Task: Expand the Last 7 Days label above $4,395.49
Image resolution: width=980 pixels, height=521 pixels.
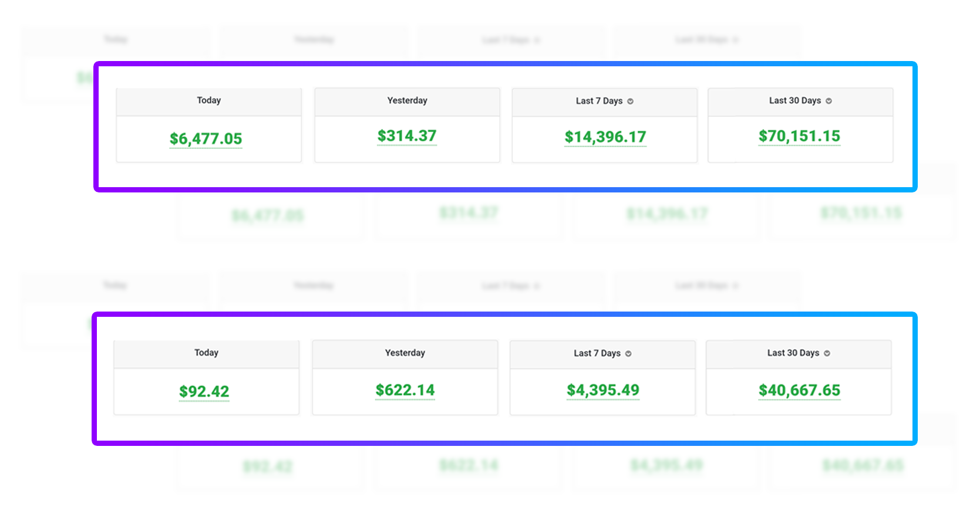Action: [597, 353]
